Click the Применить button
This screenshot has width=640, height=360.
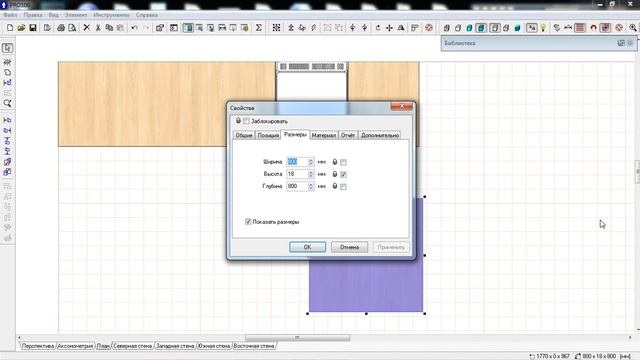[391, 247]
